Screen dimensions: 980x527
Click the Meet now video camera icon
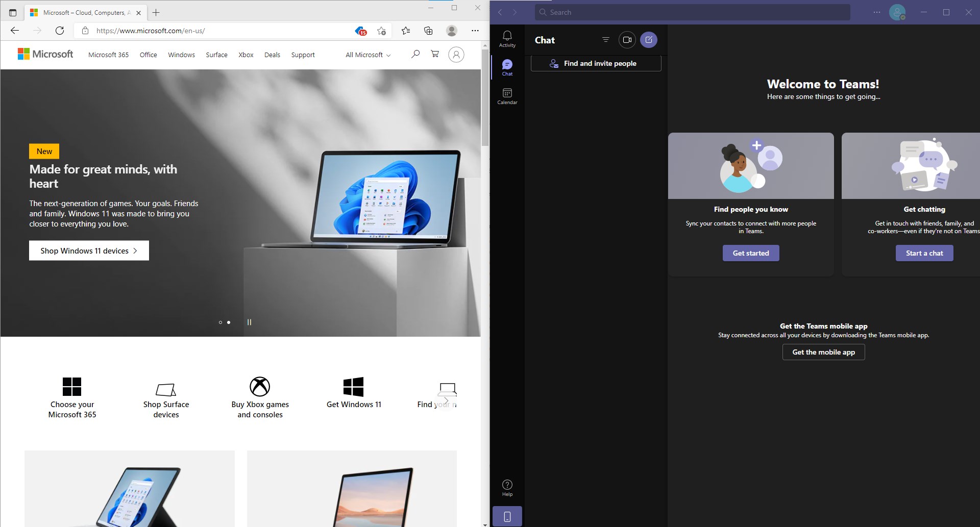627,40
